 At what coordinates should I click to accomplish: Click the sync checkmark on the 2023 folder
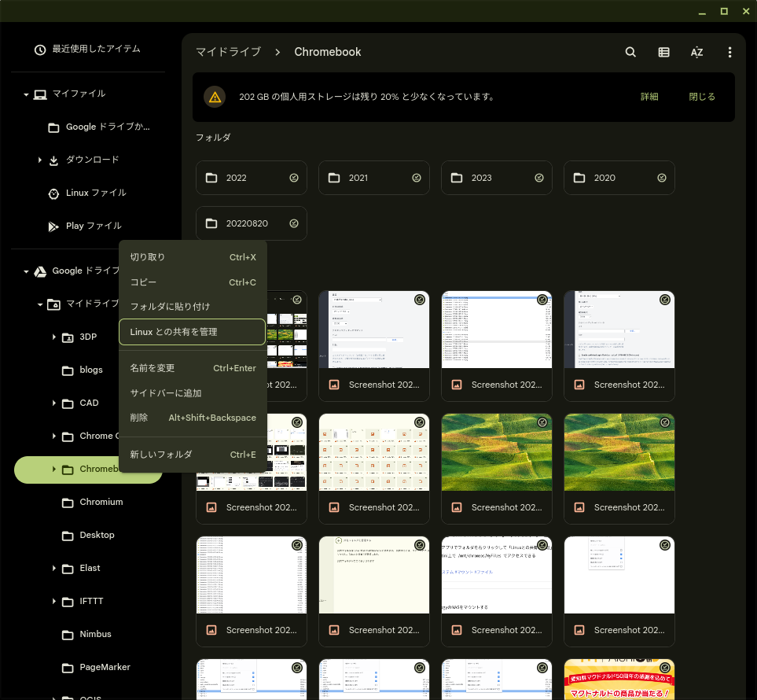tap(538, 178)
